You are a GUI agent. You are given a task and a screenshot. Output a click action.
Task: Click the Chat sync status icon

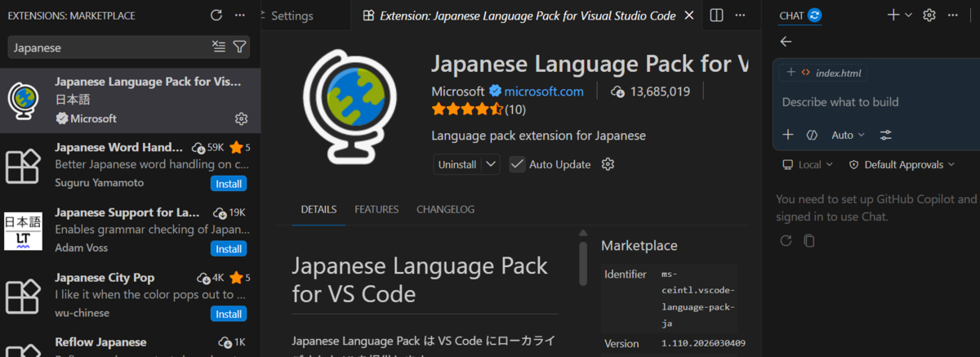tap(814, 16)
